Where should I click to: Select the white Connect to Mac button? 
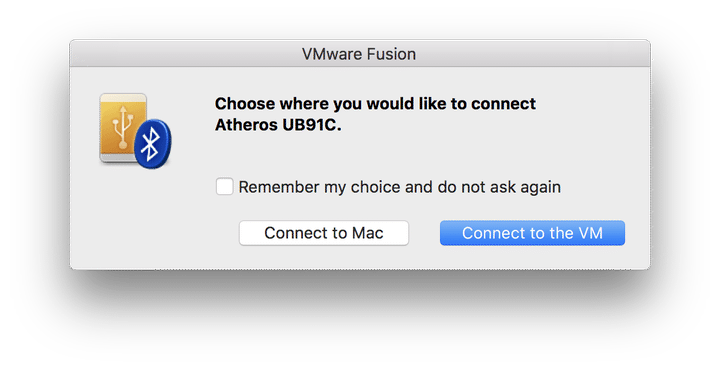[324, 233]
